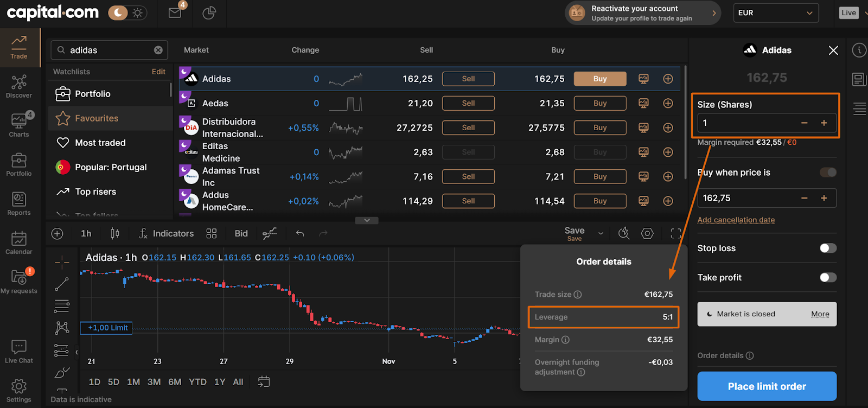Clear the adidas search field

click(158, 50)
